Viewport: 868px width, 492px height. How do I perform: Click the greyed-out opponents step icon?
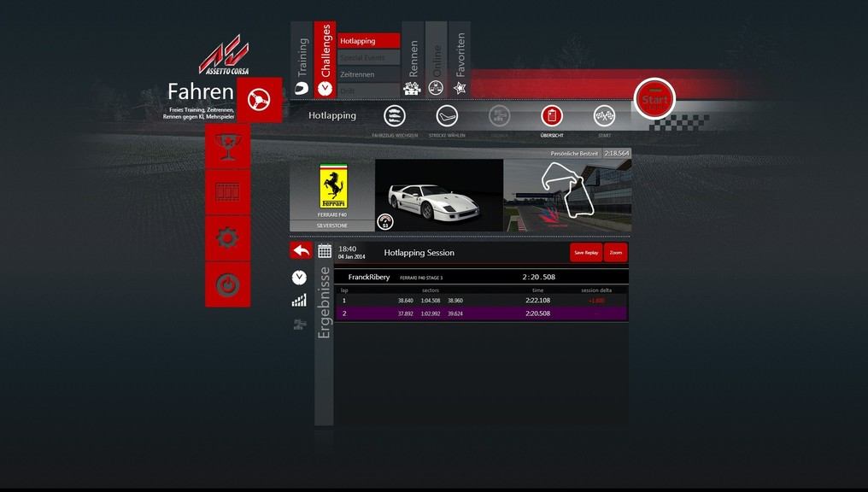(499, 116)
